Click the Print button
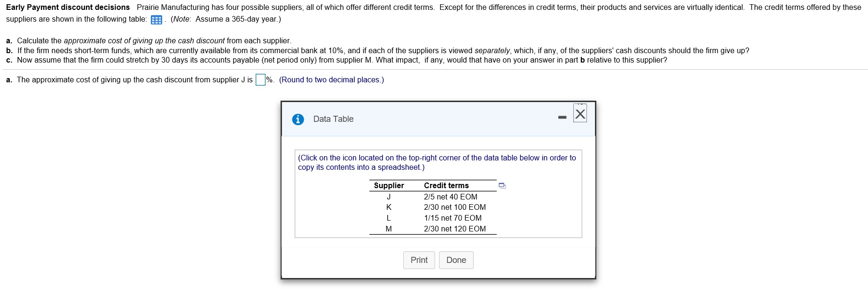 (419, 260)
